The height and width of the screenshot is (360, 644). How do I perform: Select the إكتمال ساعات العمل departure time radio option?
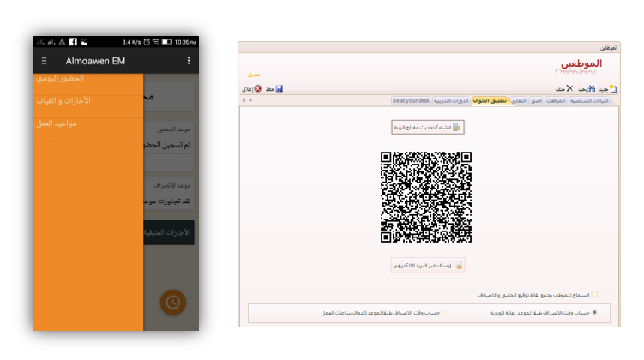point(445,313)
